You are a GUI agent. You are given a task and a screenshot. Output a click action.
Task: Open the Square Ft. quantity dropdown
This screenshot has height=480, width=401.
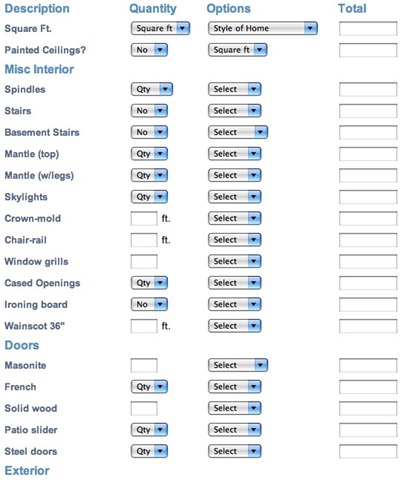click(160, 28)
